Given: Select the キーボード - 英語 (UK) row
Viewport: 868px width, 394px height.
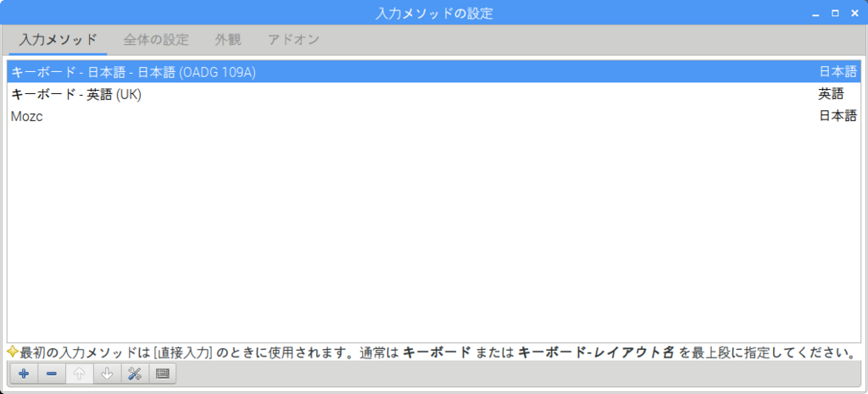Looking at the screenshot, I should pos(434,94).
